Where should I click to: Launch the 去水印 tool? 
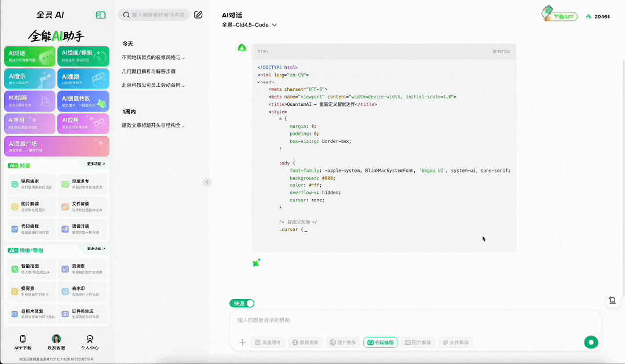pos(82,291)
